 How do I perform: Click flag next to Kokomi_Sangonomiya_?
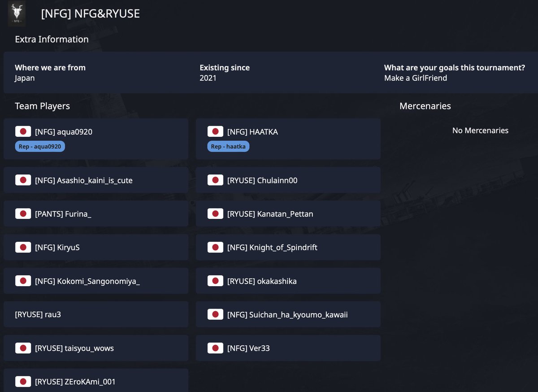(23, 281)
